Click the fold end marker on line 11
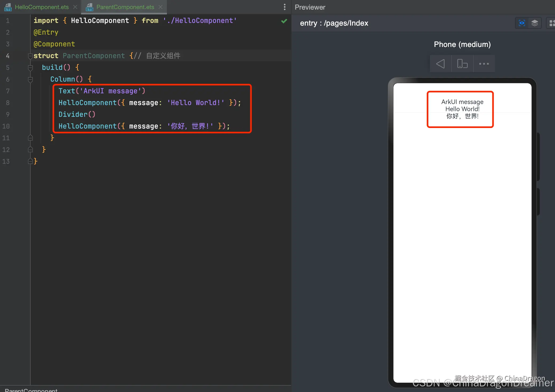 (30, 138)
